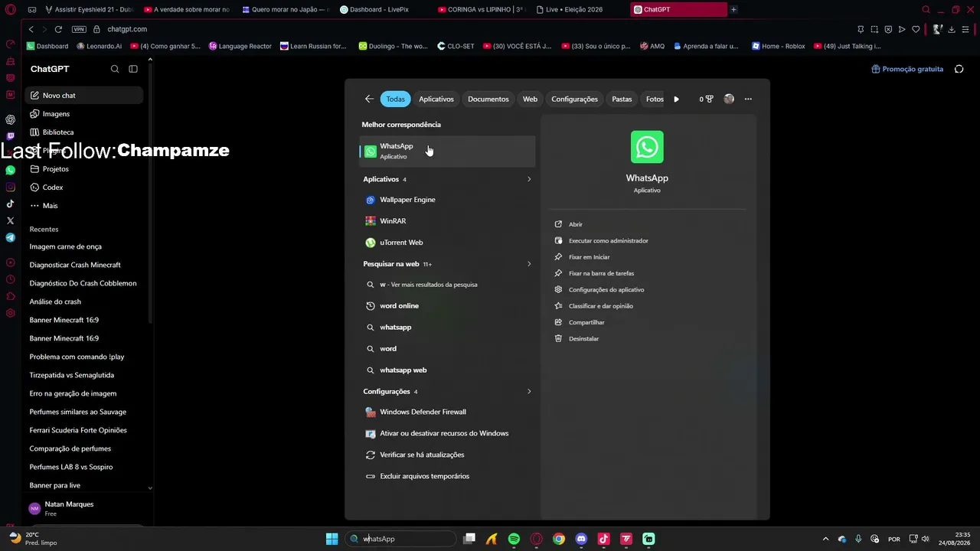Viewport: 980px width, 551px height.
Task: Open Wallpaper Engine from results
Action: 447,200
